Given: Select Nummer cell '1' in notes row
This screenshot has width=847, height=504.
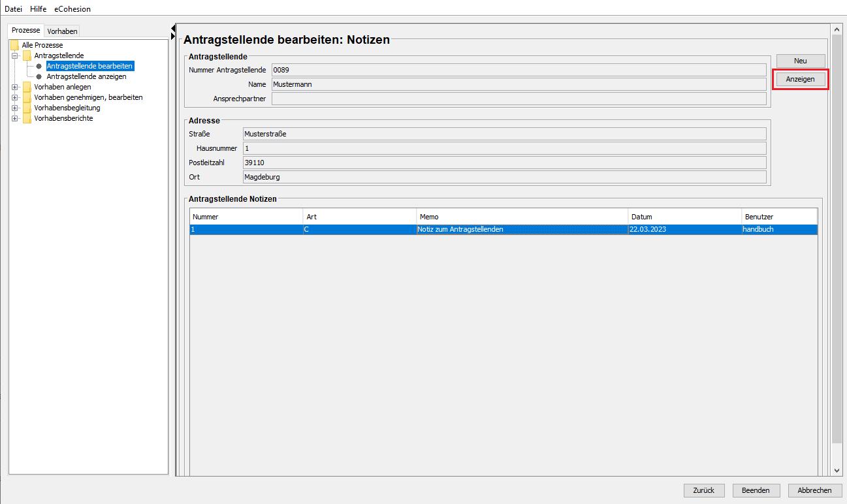Looking at the screenshot, I should point(247,230).
